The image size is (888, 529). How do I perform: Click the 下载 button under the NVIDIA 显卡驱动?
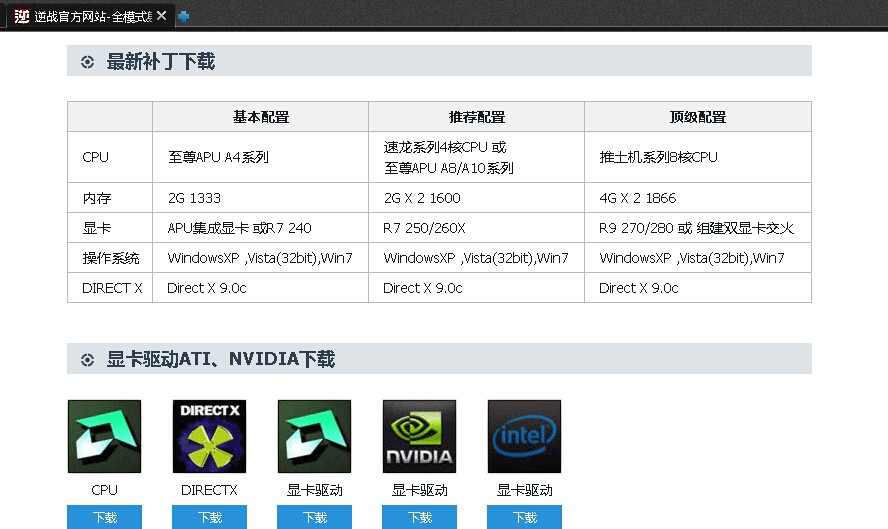coord(420,517)
